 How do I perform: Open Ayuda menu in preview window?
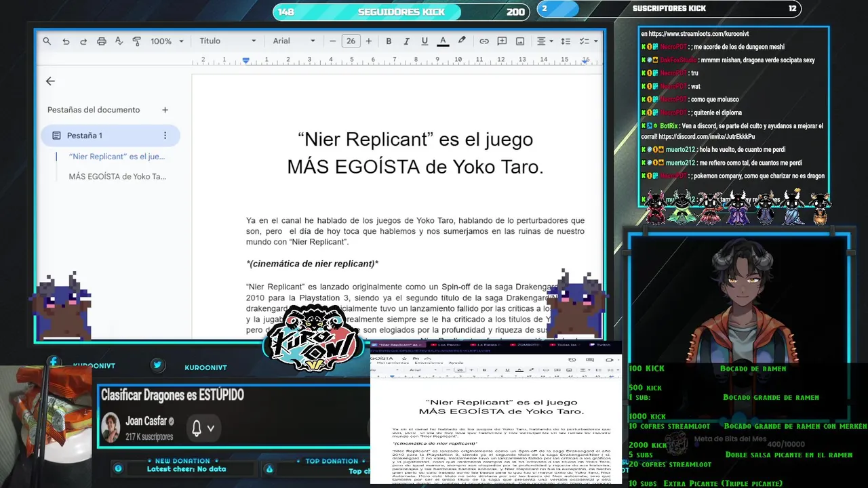[x=456, y=363]
